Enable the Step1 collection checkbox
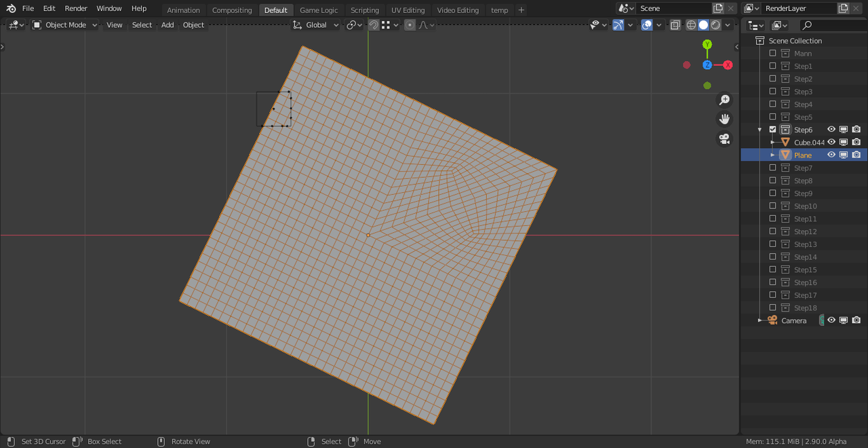The width and height of the screenshot is (868, 448). tap(772, 66)
